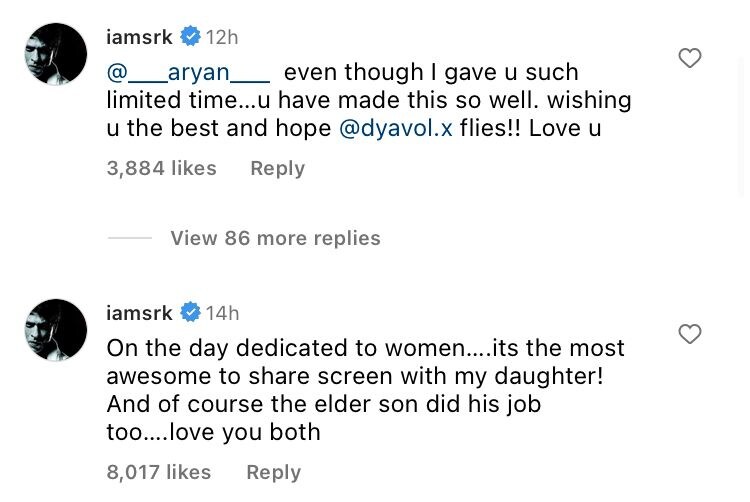Click the iamsrk username on the 14h comment
The image size is (750, 502).
pos(139,313)
